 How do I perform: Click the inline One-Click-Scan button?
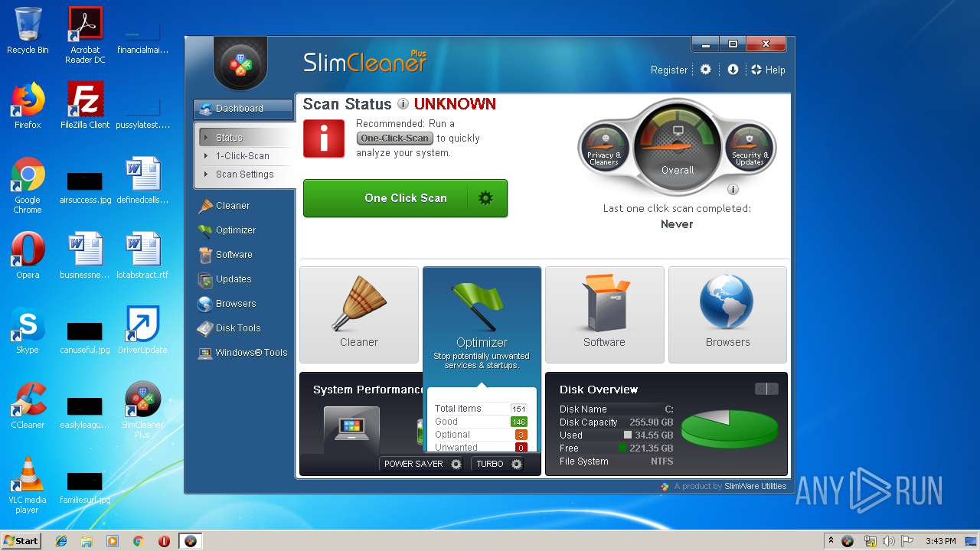395,139
